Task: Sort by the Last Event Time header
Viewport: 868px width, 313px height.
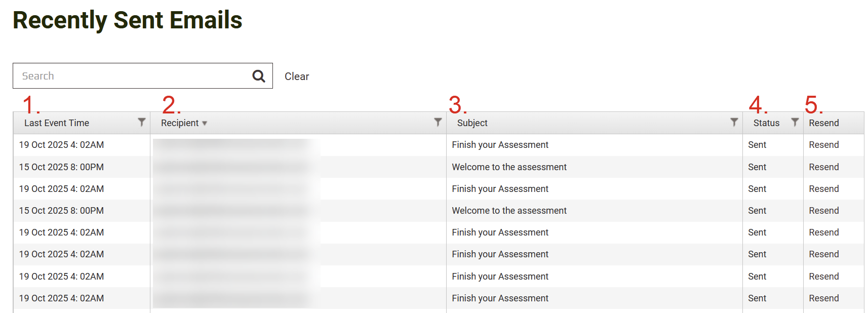Action: click(x=57, y=123)
